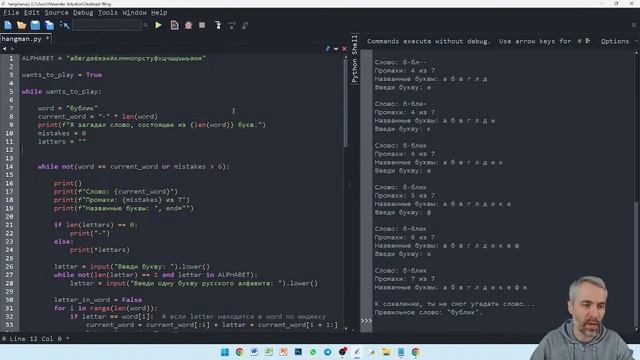Image resolution: width=640 pixels, height=360 pixels.
Task: Click the 'letters = ""' line
Action: coord(62,142)
